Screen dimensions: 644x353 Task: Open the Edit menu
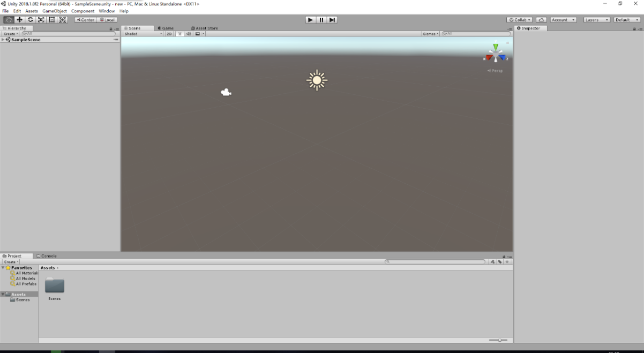coord(17,11)
